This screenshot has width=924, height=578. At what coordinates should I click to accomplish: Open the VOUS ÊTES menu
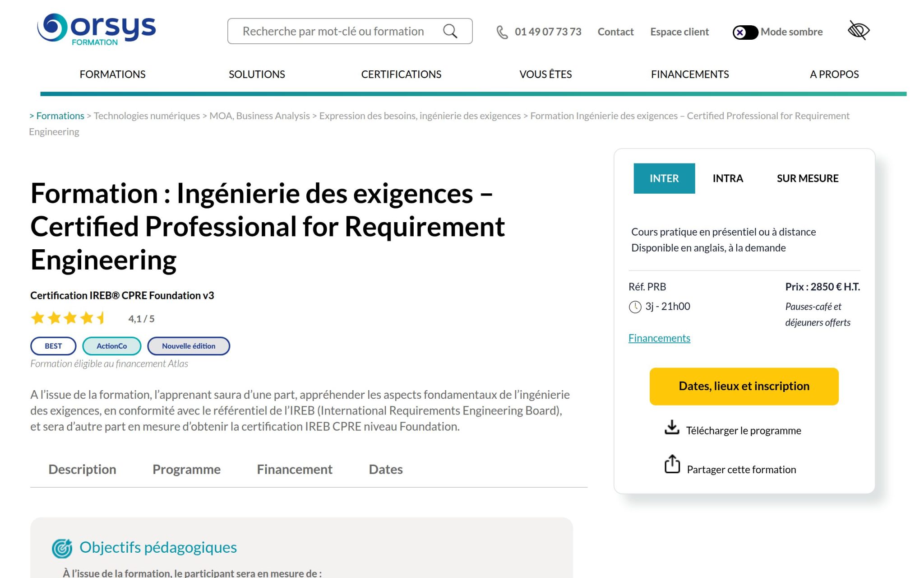click(x=545, y=75)
